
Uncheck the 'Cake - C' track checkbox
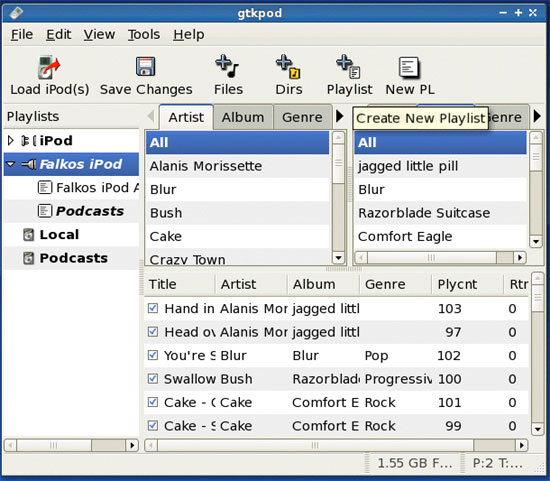pyautogui.click(x=153, y=402)
